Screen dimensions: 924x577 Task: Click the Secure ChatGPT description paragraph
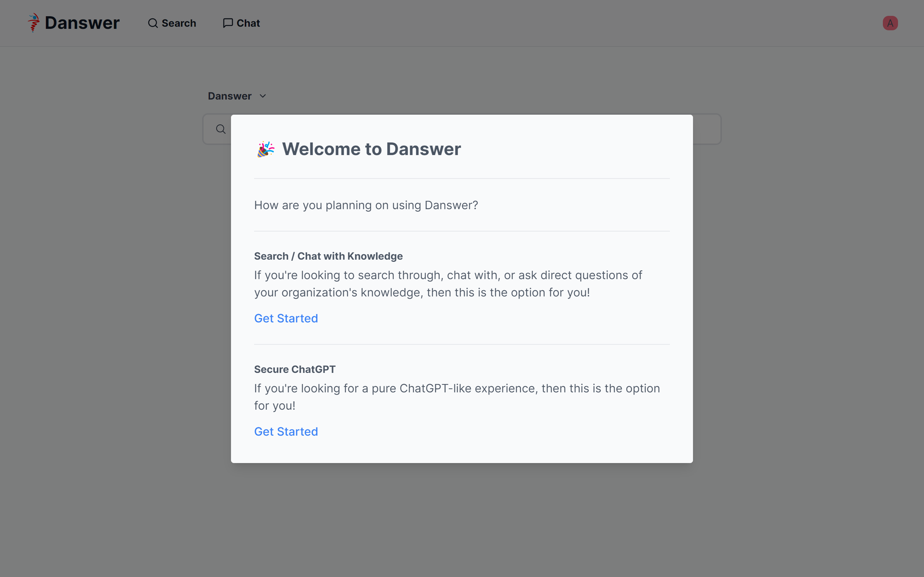pos(457,397)
